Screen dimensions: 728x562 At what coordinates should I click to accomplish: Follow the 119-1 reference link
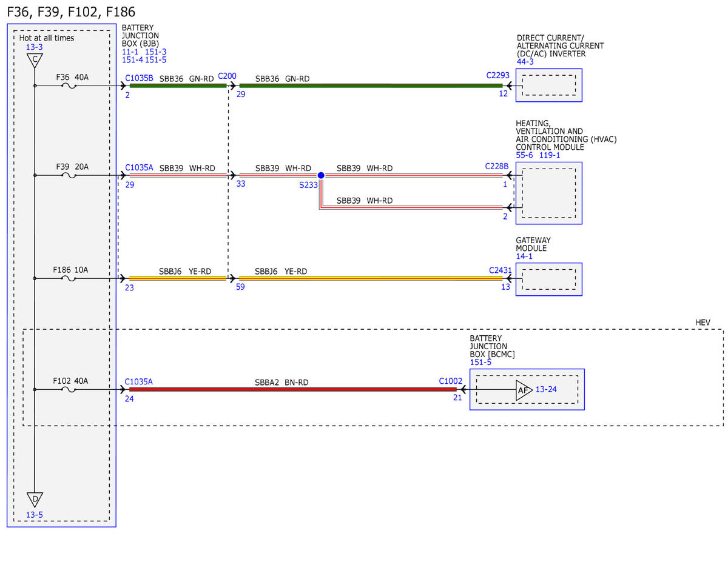pos(550,155)
